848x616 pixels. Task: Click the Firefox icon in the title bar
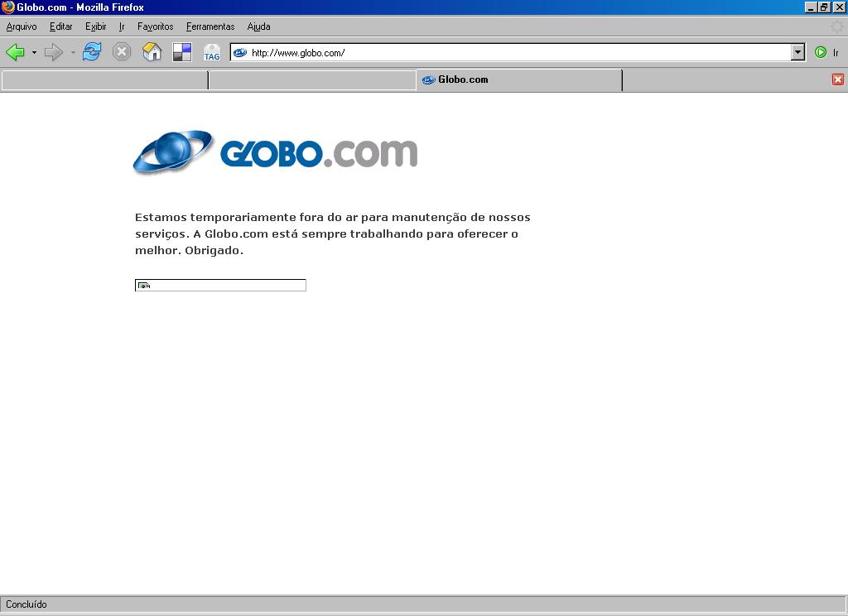[x=7, y=7]
